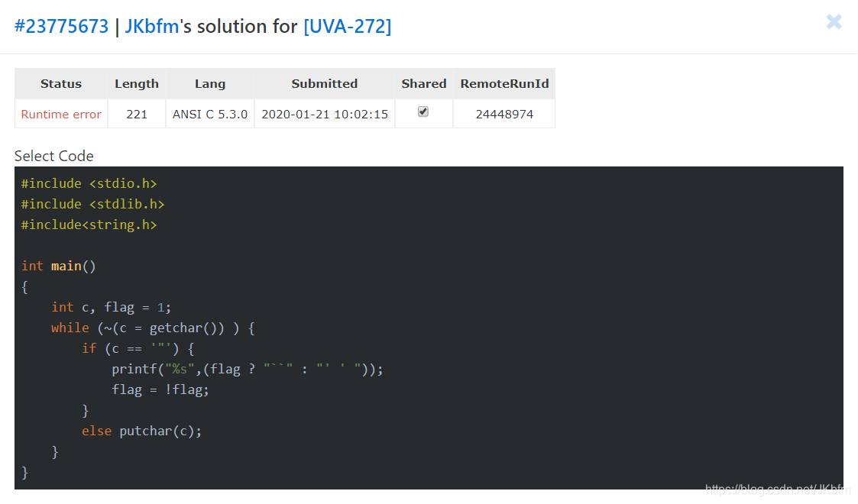Toggle the Shared checkbox
Image resolution: width=858 pixels, height=504 pixels.
coord(423,112)
